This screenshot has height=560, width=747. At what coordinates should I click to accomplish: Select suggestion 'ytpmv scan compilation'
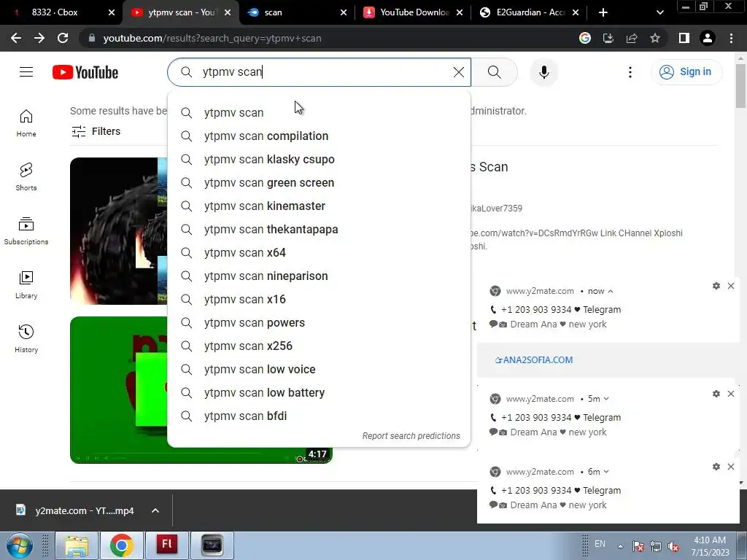click(x=319, y=136)
